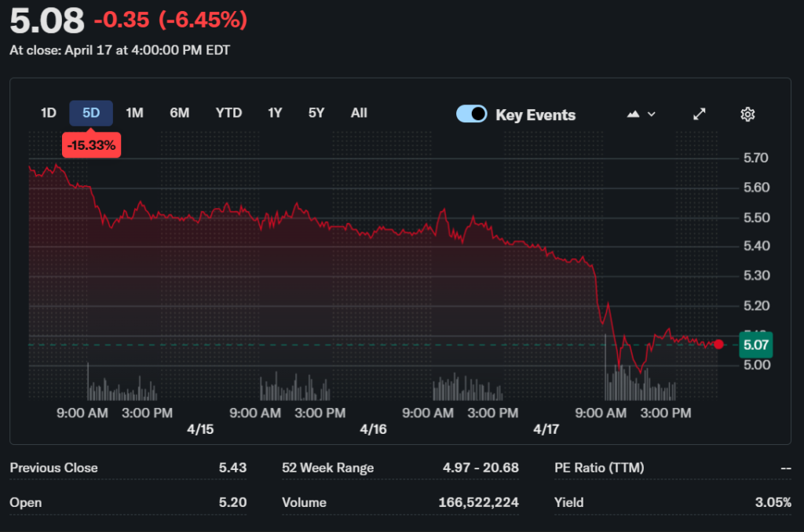The height and width of the screenshot is (532, 804).
Task: Select the 5D time range
Action: (91, 113)
